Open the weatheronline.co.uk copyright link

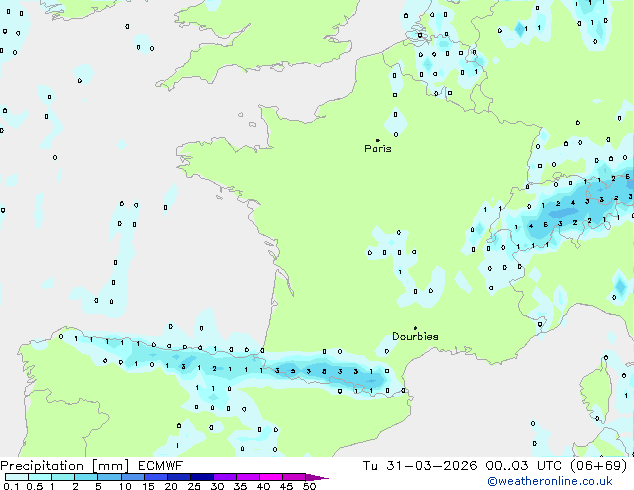pyautogui.click(x=550, y=481)
